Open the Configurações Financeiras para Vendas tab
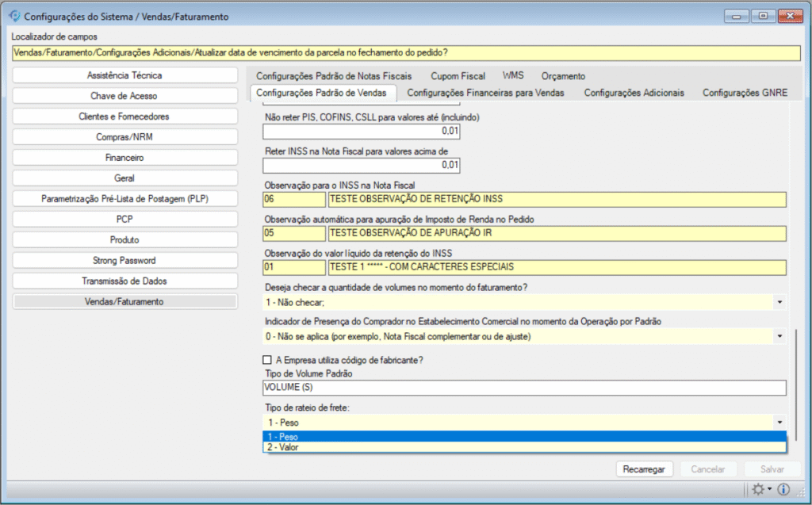 pyautogui.click(x=485, y=93)
